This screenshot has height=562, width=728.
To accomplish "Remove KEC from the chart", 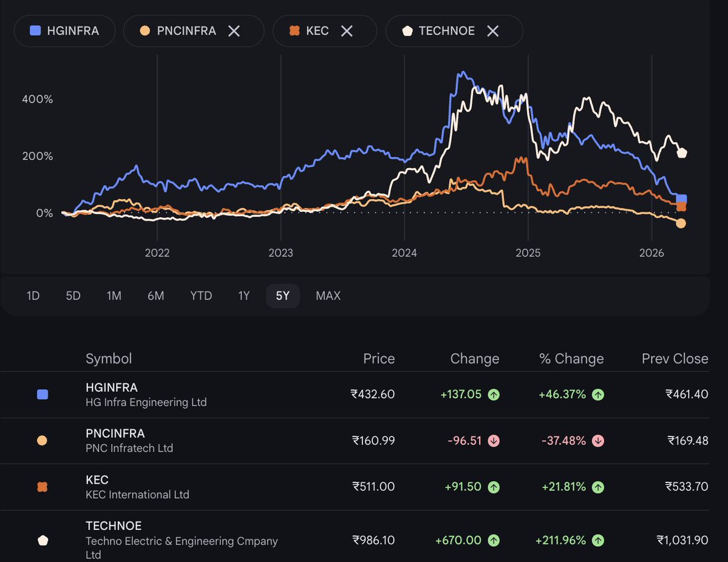I will (x=347, y=30).
